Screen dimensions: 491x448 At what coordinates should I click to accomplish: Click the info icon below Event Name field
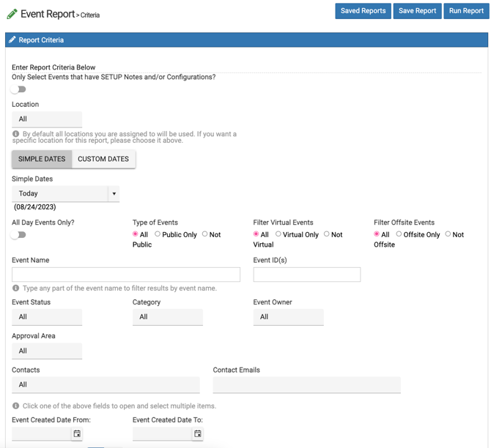click(16, 288)
